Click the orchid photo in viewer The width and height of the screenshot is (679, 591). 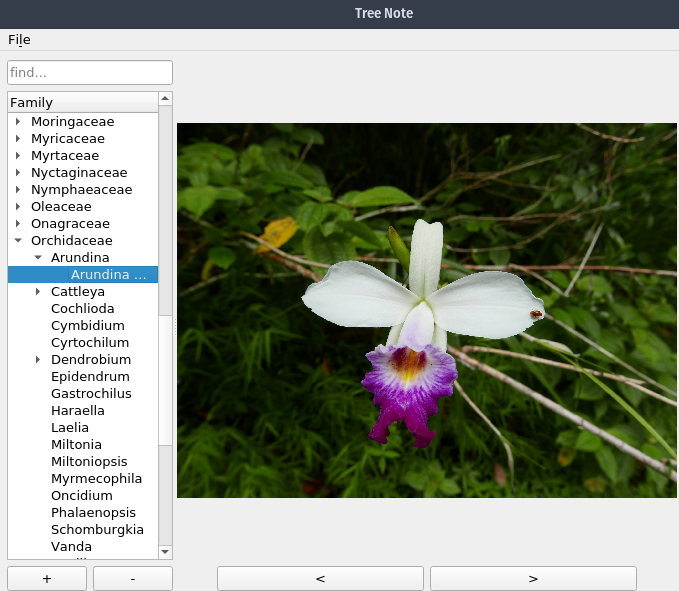tap(427, 310)
